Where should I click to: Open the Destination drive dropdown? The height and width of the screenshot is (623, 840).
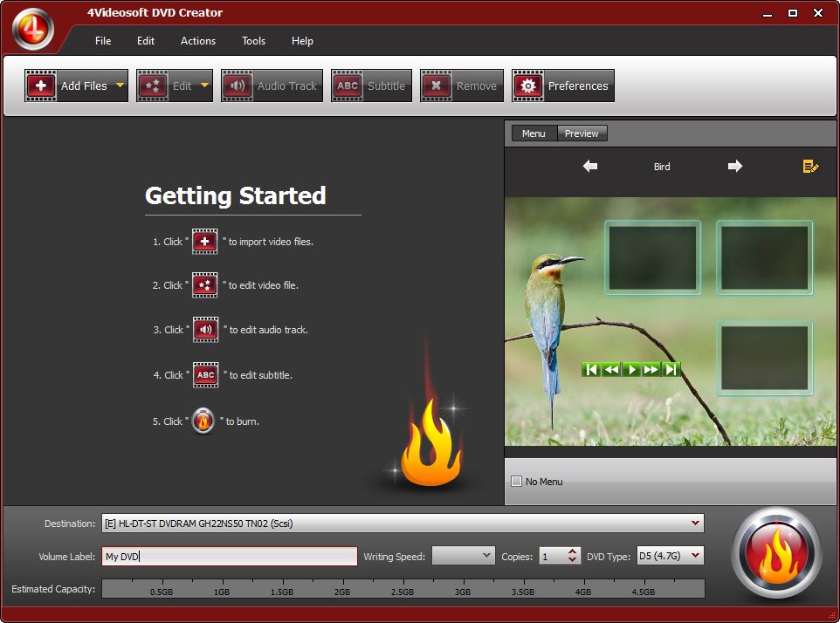pyautogui.click(x=695, y=523)
